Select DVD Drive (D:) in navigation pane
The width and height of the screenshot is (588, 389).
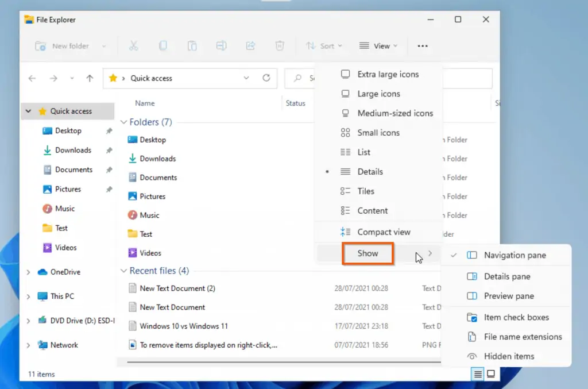coord(83,321)
